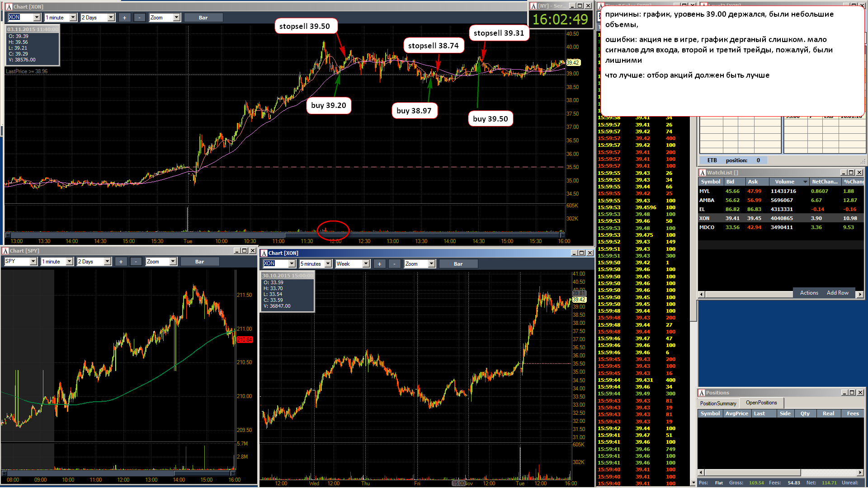The height and width of the screenshot is (488, 868).
Task: Click the Fees column header in Positions
Action: coord(853,413)
